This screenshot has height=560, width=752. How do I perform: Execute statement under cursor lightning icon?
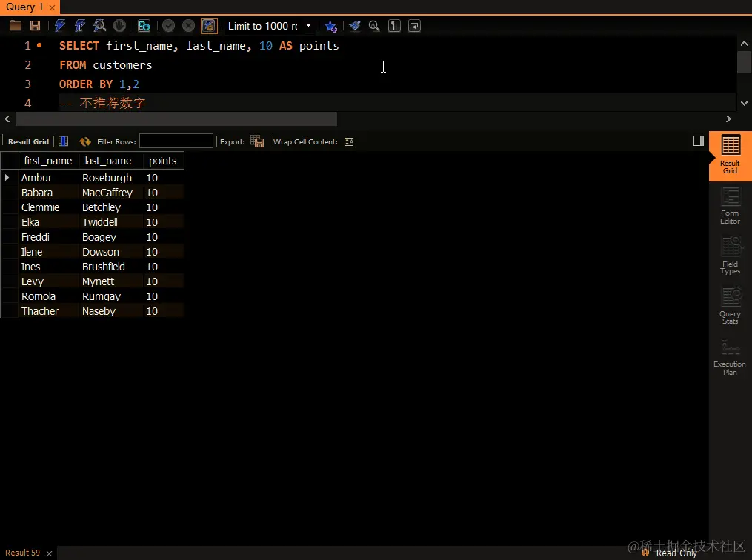pyautogui.click(x=79, y=25)
